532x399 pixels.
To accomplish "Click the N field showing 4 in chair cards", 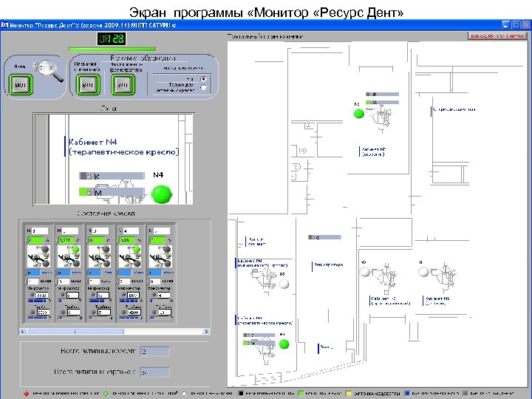I will [x=132, y=231].
